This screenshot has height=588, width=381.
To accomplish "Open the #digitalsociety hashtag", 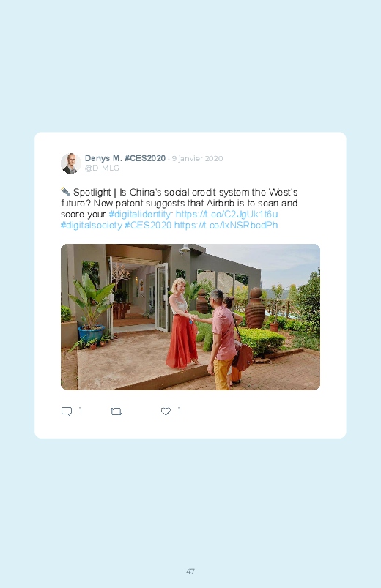I will (91, 225).
